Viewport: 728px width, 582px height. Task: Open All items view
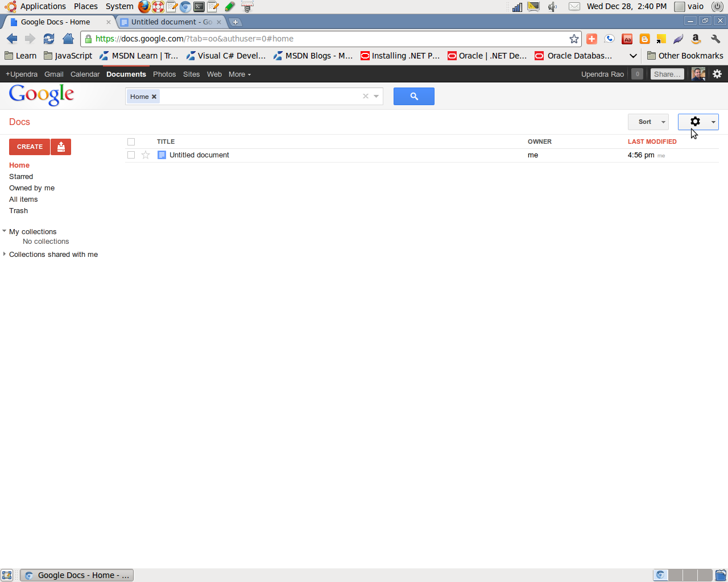pos(23,199)
